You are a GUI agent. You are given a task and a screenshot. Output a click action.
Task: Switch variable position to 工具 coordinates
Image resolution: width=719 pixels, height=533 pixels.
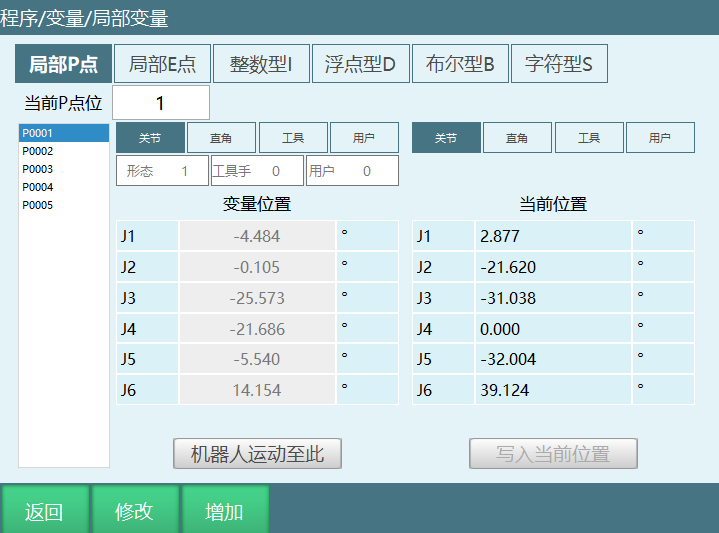coord(293,138)
